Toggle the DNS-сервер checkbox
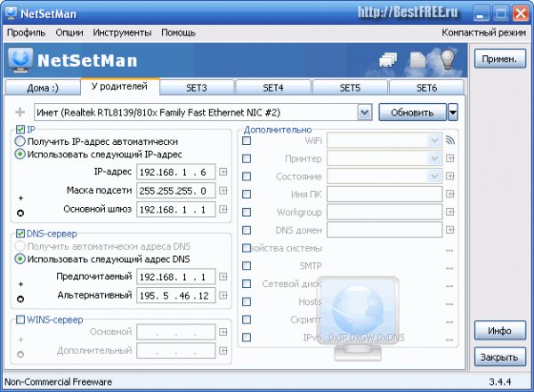The image size is (534, 392). coord(20,234)
